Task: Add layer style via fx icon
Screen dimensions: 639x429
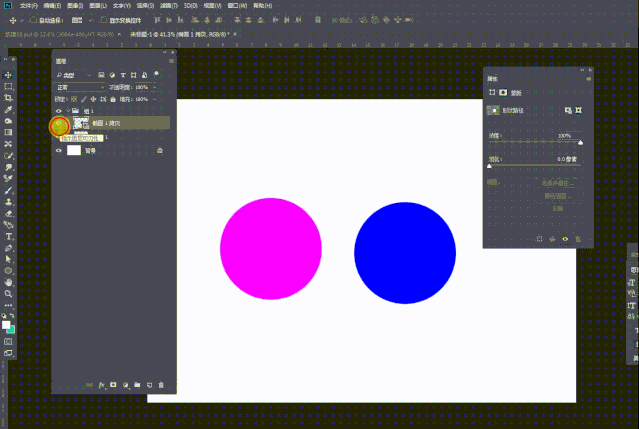Action: coord(101,384)
